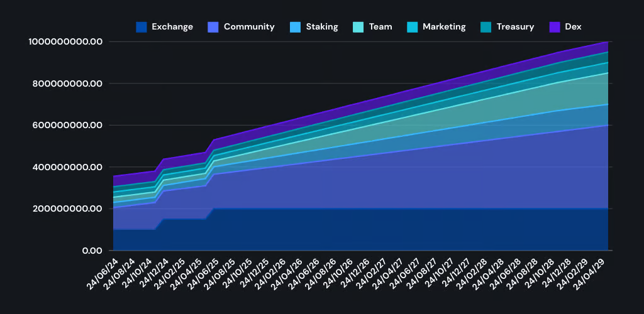
Task: Click the Dex legend color swatch
Action: click(555, 27)
